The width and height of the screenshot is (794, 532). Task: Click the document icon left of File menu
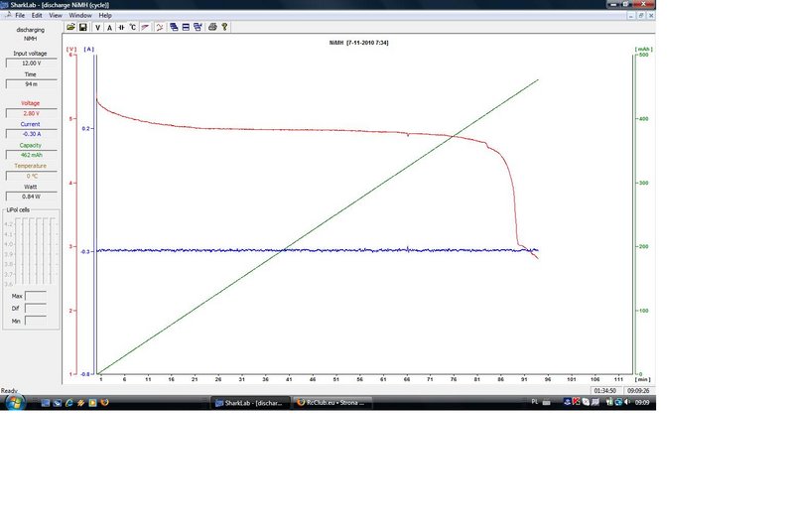click(x=7, y=15)
